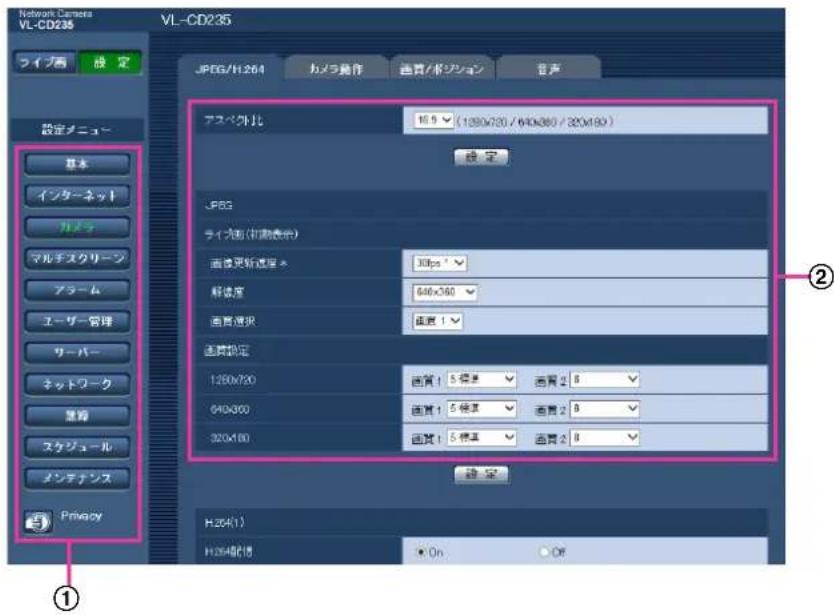Click the VL-CD235 title text

click(196, 20)
